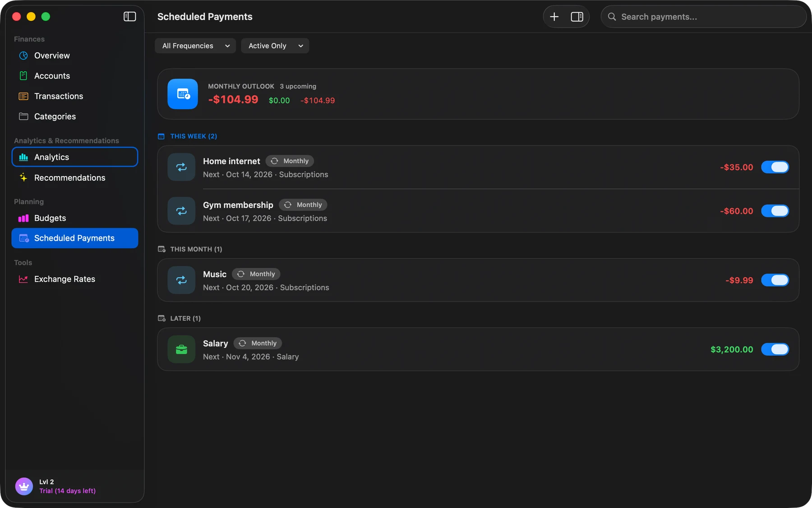Open Transactions from the sidebar

(x=75, y=96)
